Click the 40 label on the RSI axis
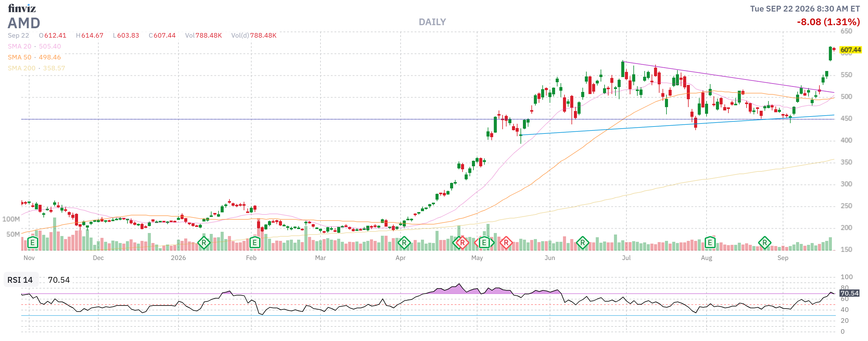Viewport: 868px width, 341px height. [x=844, y=310]
